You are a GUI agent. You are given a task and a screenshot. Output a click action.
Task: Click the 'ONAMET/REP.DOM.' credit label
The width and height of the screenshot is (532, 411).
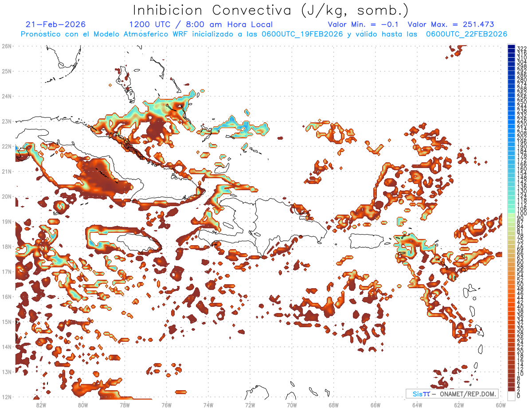click(x=467, y=394)
